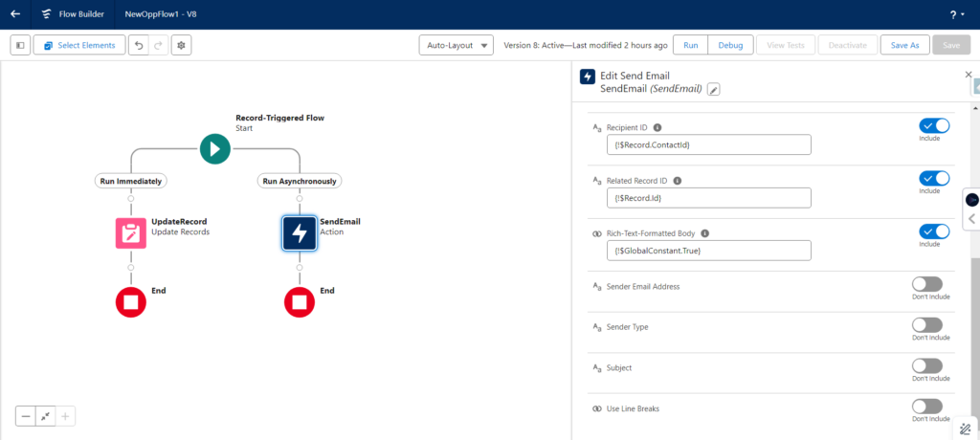Redo the last change
This screenshot has width=980, height=440.
click(158, 46)
